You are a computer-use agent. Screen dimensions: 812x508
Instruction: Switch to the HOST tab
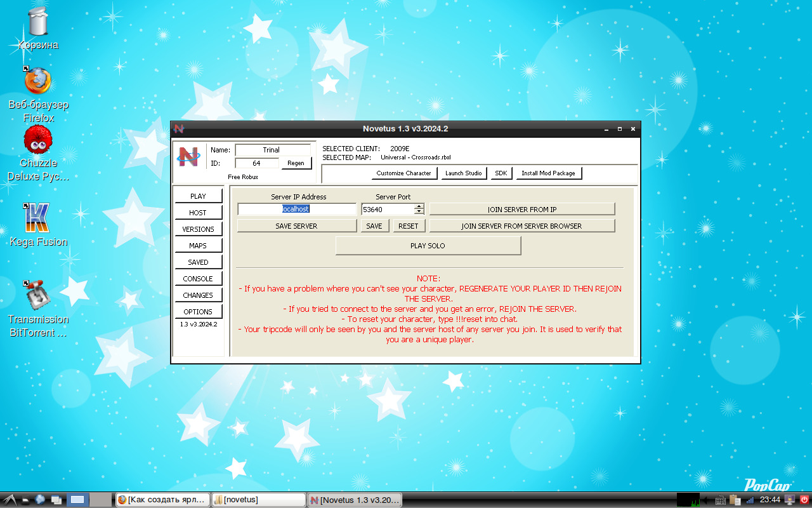199,213
